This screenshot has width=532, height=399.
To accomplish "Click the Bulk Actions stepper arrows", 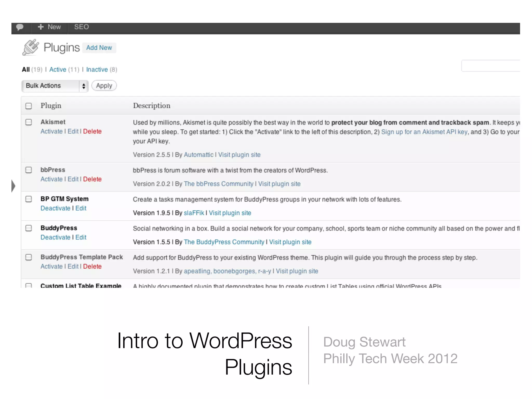I will click(84, 86).
